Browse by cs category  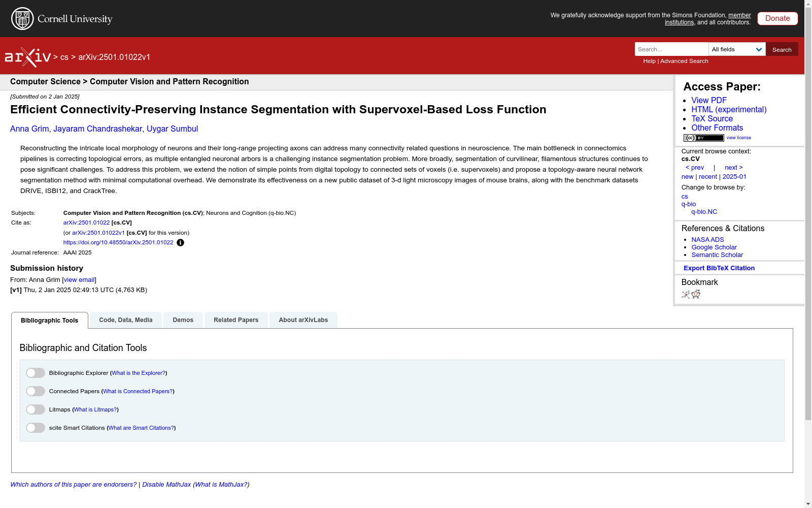pyautogui.click(x=685, y=197)
